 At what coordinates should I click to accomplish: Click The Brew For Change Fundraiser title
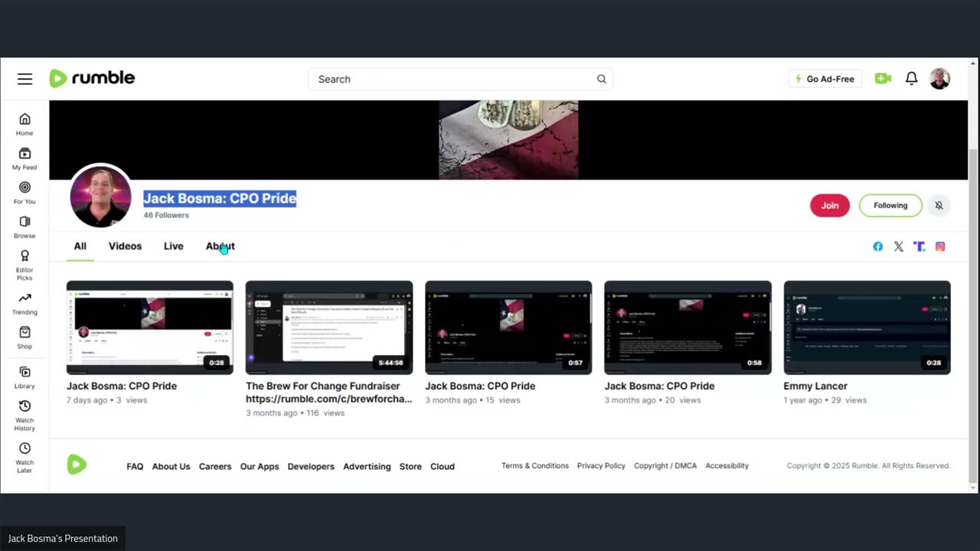[329, 392]
